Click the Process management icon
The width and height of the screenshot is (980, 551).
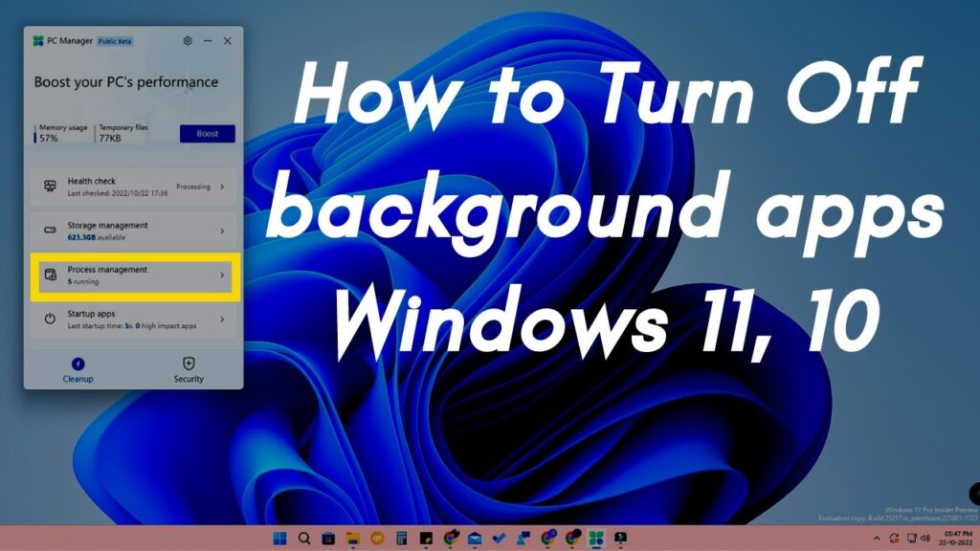(50, 275)
